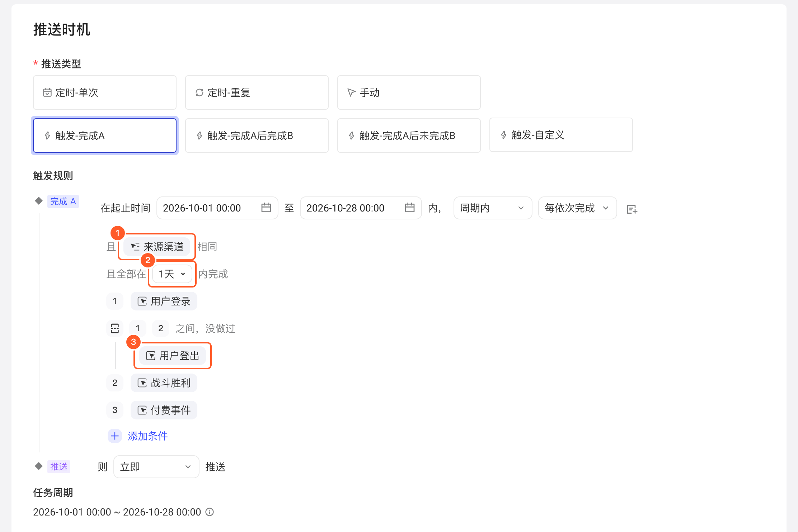Click step number 2 before 战斗胜利
Viewport: 798px width, 532px height.
(x=115, y=383)
